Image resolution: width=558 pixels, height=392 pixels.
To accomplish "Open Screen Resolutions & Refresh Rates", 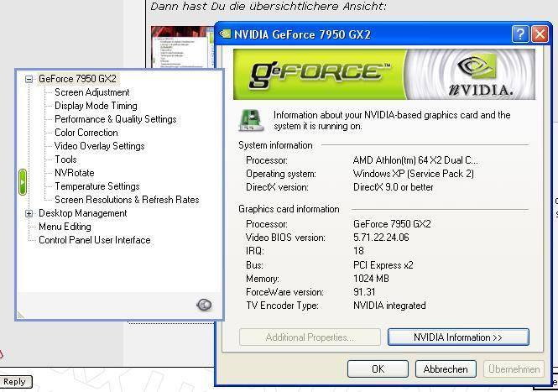I will click(x=127, y=200).
